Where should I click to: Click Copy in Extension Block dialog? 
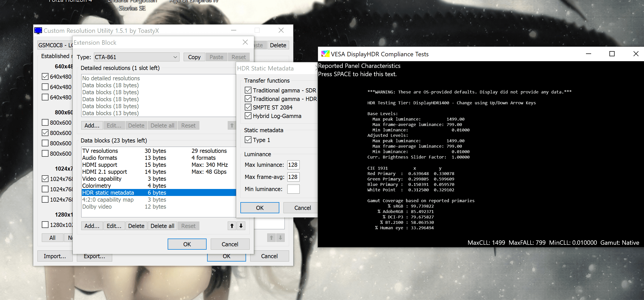pos(194,57)
